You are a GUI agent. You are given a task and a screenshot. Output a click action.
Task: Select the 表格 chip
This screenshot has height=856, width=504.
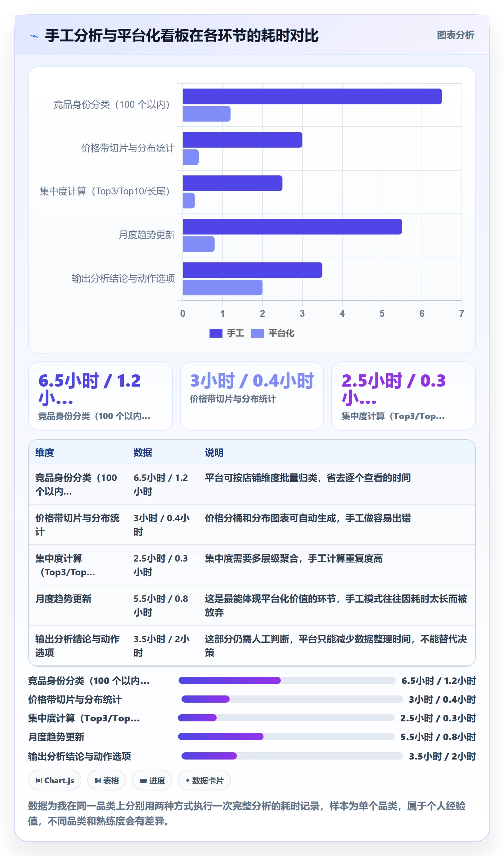click(107, 780)
